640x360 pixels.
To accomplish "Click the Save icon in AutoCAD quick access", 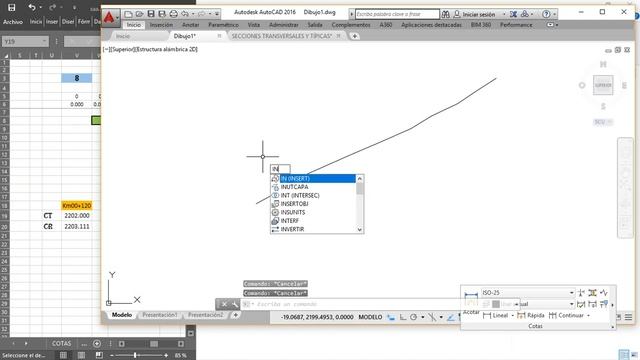I will pyautogui.click(x=151, y=14).
